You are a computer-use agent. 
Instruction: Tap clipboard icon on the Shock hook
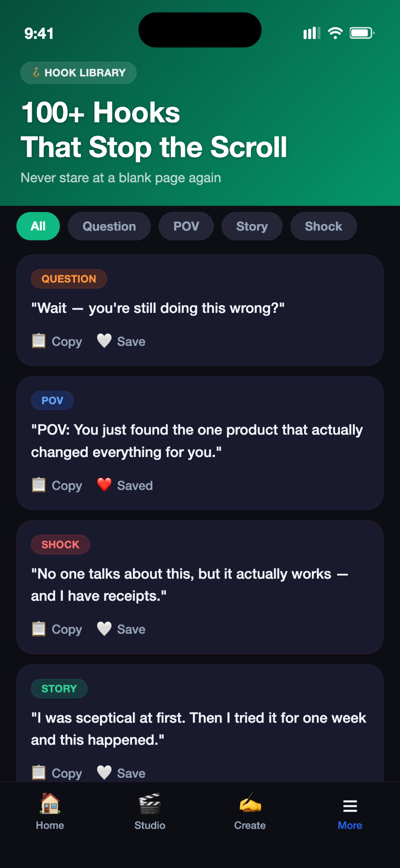[x=39, y=629]
